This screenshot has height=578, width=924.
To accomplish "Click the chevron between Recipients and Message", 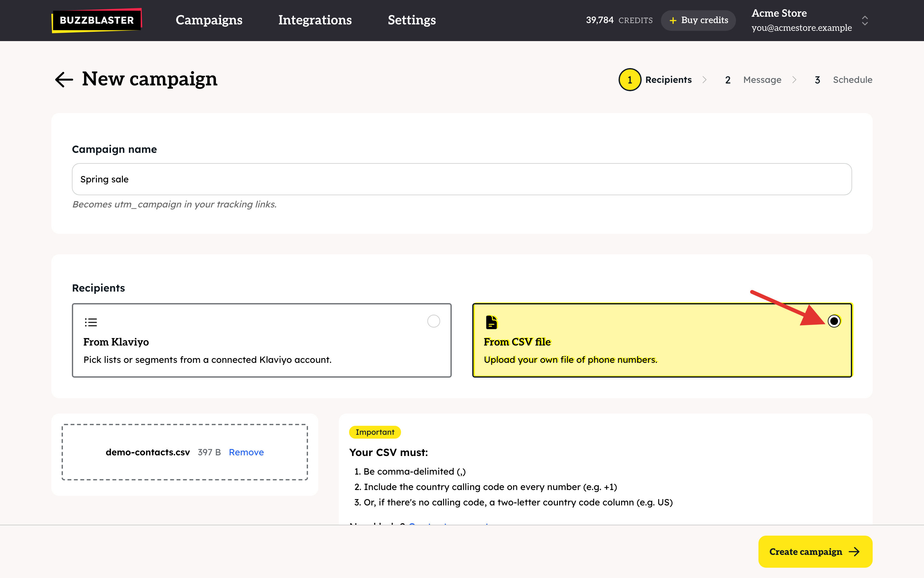I will pos(705,80).
